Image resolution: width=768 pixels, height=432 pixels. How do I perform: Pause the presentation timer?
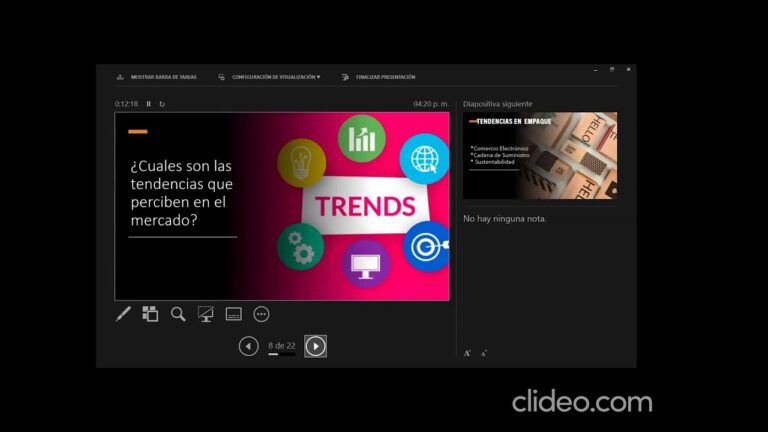[148, 104]
